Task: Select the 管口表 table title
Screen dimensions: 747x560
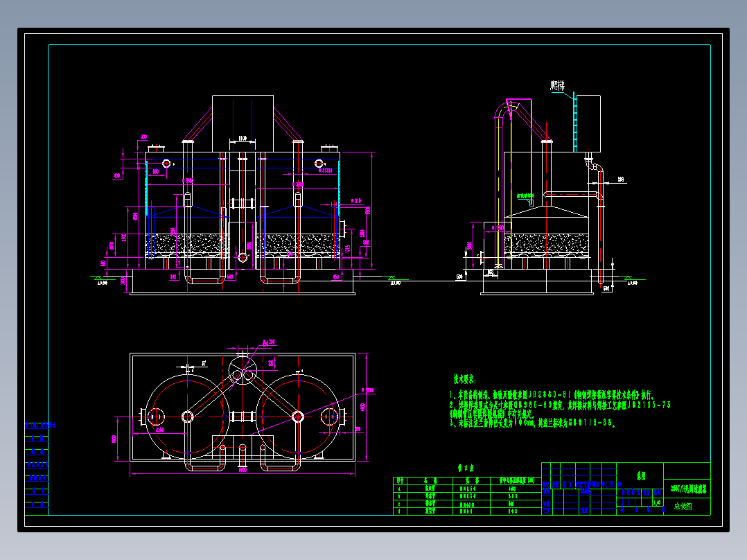Action: click(x=466, y=468)
